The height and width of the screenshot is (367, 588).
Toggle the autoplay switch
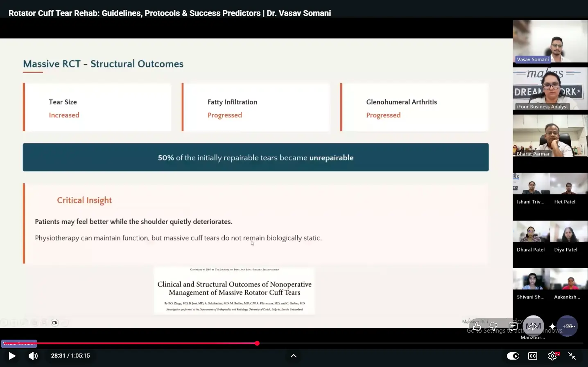pos(513,356)
